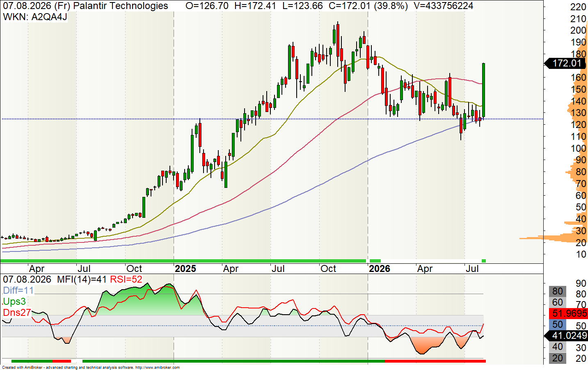
Task: Click the '120' price axis label
Action: click(x=578, y=125)
